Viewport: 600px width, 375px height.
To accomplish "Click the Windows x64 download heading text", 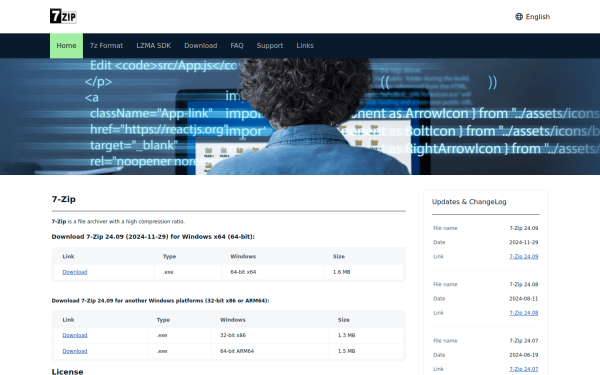I will 153,236.
